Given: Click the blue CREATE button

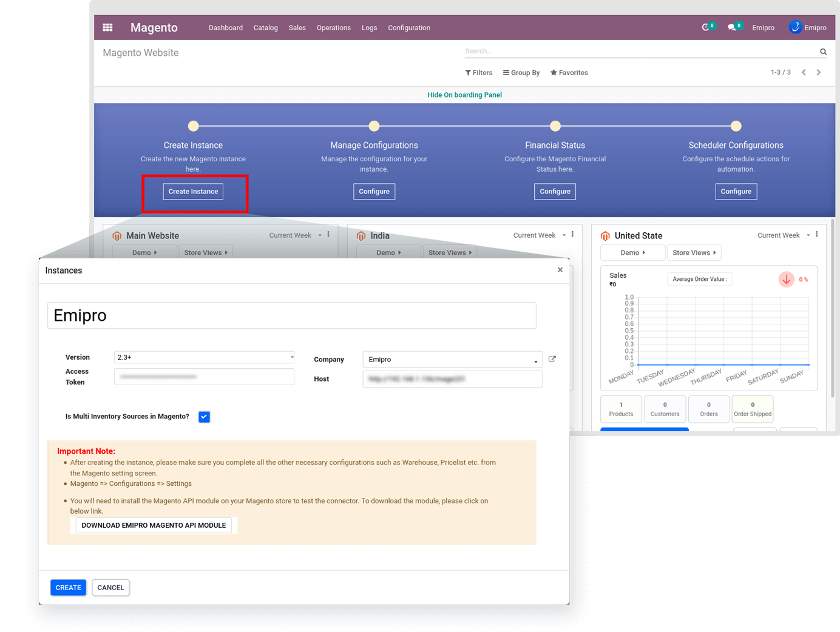Looking at the screenshot, I should point(68,588).
